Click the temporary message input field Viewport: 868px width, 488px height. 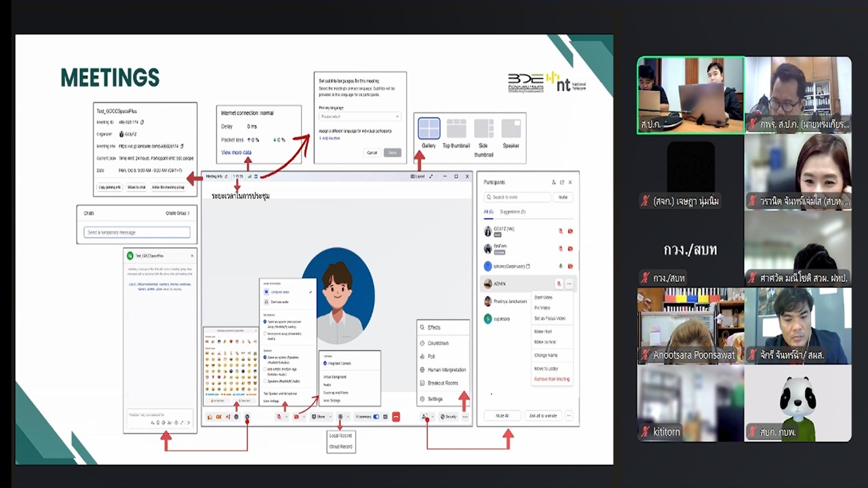click(x=137, y=232)
